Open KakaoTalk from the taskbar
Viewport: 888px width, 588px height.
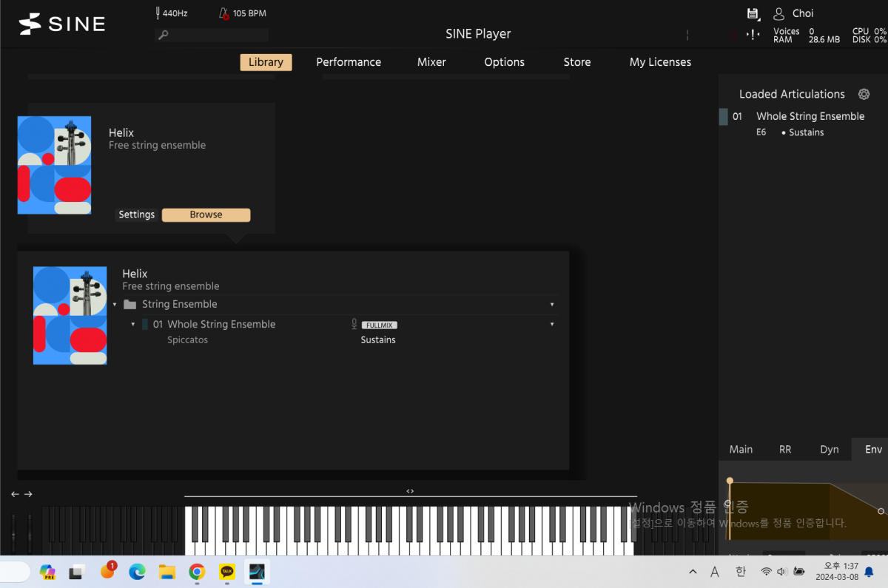tap(226, 572)
